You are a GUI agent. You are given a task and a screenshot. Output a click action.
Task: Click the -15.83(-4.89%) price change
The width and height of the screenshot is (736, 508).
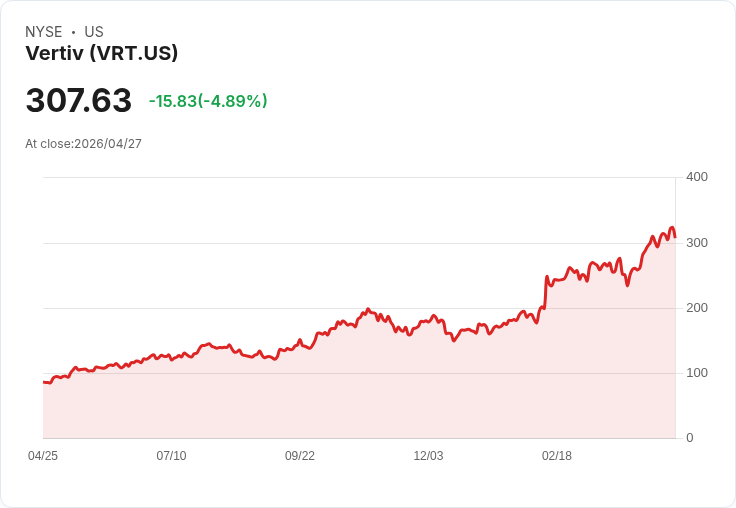click(208, 101)
